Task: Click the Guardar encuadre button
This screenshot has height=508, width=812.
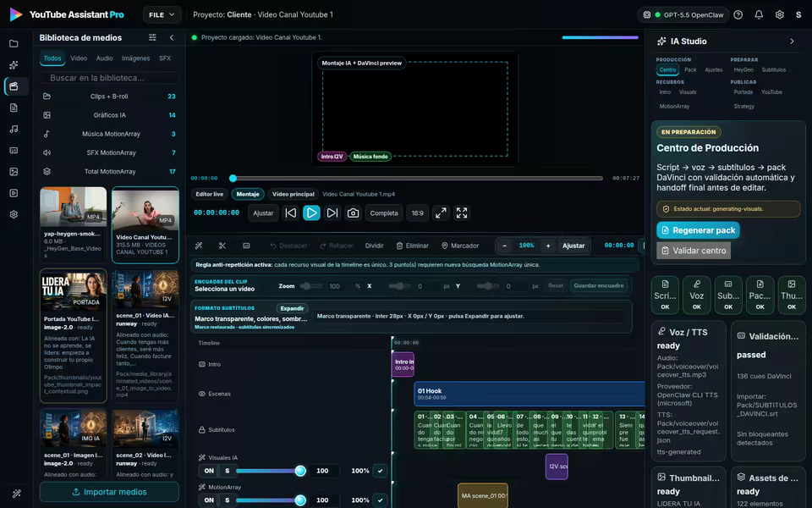Action: pyautogui.click(x=599, y=285)
